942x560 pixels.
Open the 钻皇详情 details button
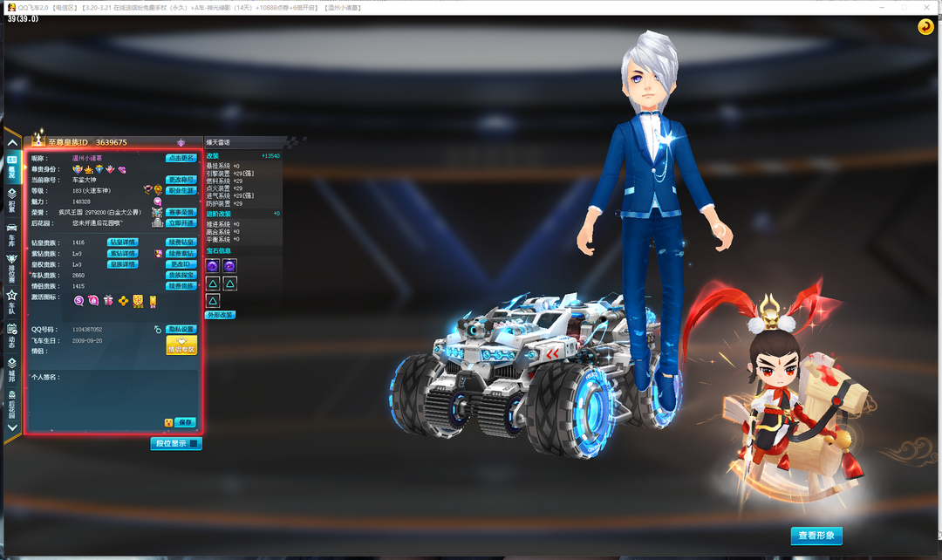[x=123, y=242]
